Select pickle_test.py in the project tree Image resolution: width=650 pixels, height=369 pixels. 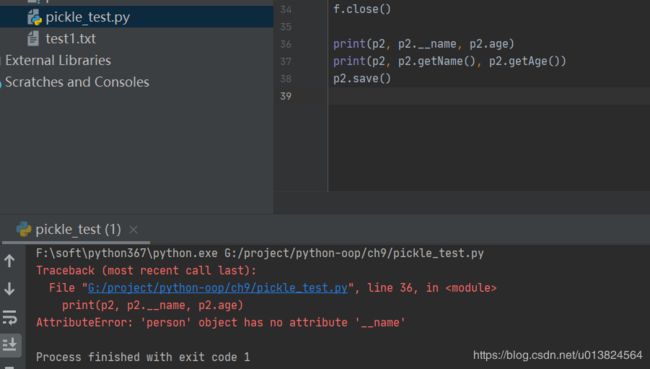87,17
